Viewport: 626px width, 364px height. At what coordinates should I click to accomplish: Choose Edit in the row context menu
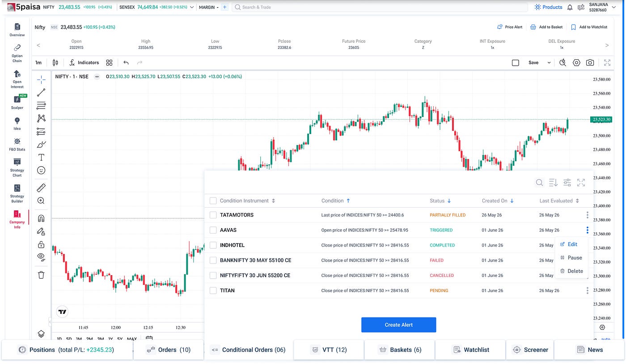(x=569, y=244)
